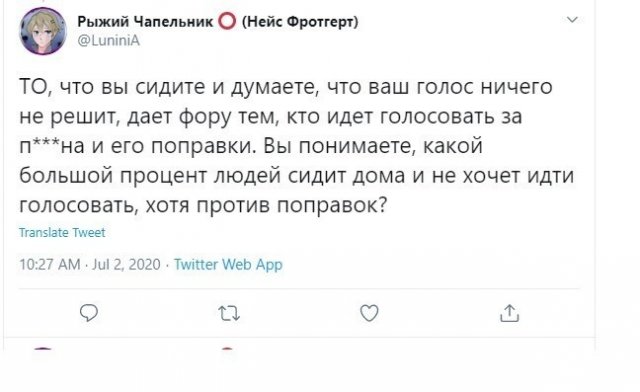
Task: Click the final word поправок? in tweet
Action: click(332, 205)
